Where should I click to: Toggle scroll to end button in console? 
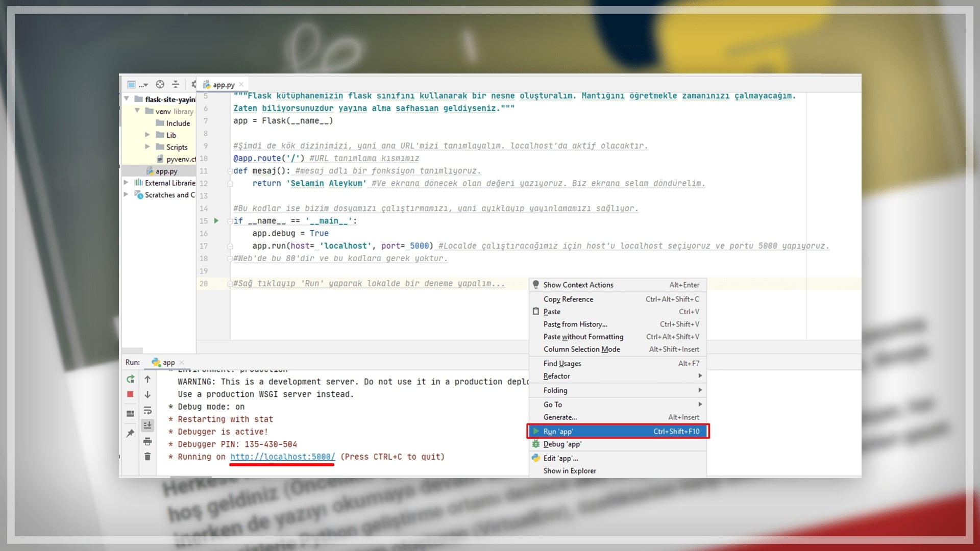tap(148, 425)
